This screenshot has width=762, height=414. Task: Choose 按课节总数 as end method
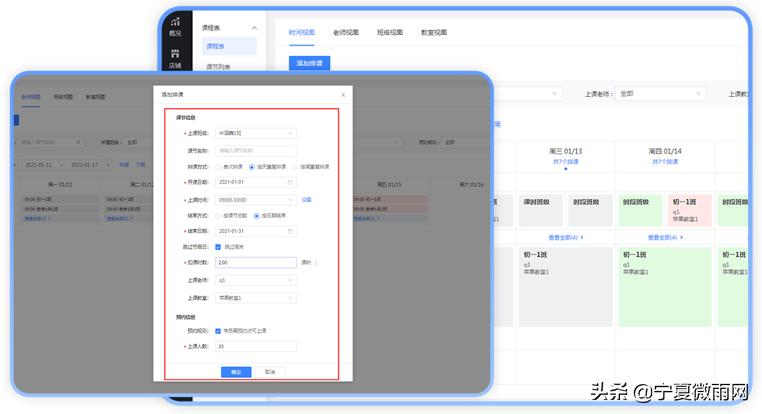218,215
